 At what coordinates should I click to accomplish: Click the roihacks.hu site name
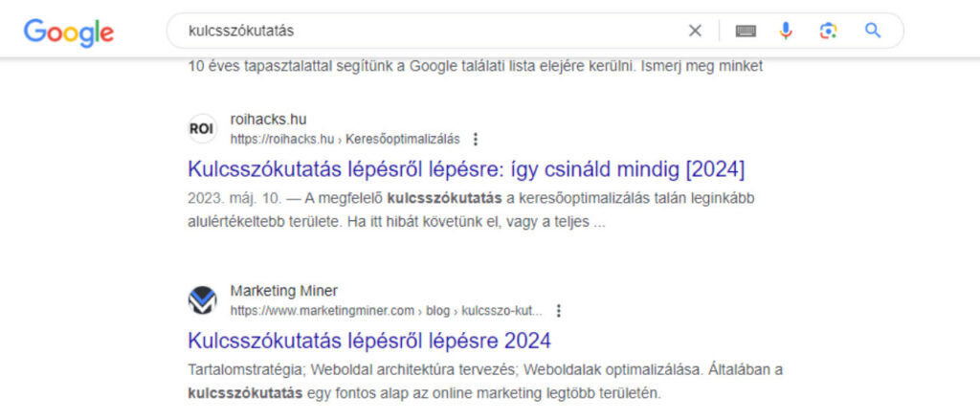[268, 120]
